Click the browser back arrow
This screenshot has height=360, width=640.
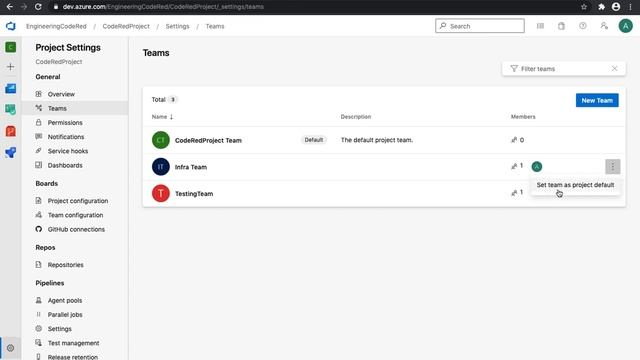coord(10,7)
